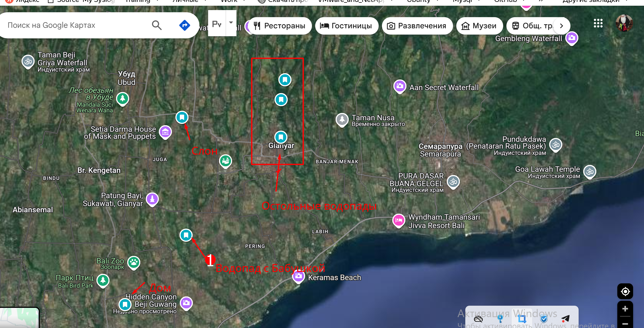The image size is (644, 328).
Task: Zoom in with plus button
Action: 625,309
